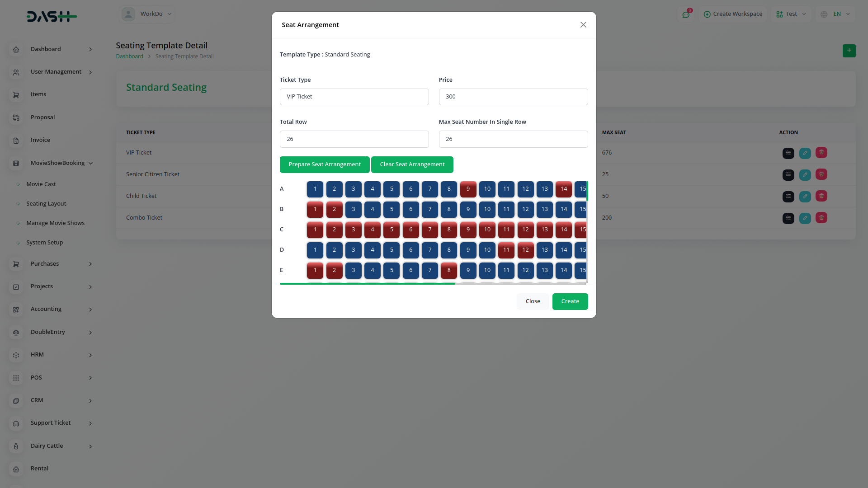Click the delete icon for Combo Ticket row
868x488 pixels.
pos(821,218)
